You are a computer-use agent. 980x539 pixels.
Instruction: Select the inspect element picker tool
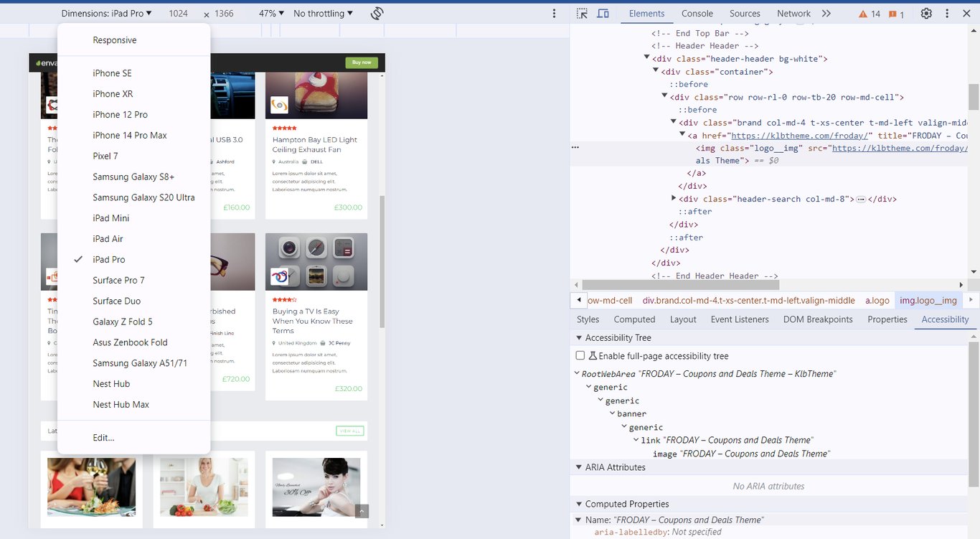582,13
